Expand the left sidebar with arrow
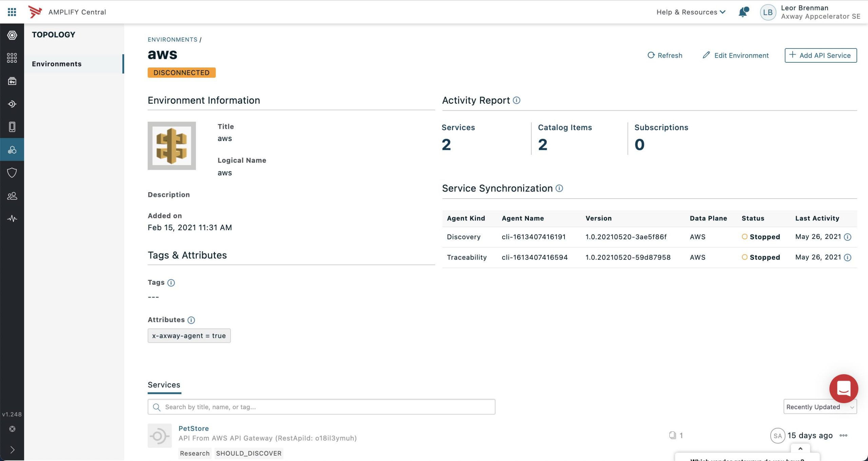This screenshot has width=868, height=461. [x=12, y=450]
